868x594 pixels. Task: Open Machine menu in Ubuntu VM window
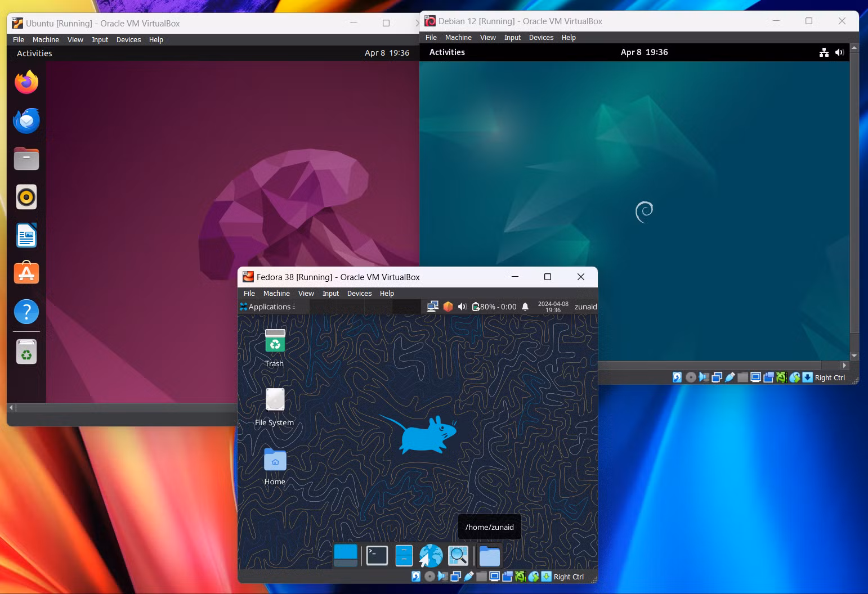click(46, 40)
